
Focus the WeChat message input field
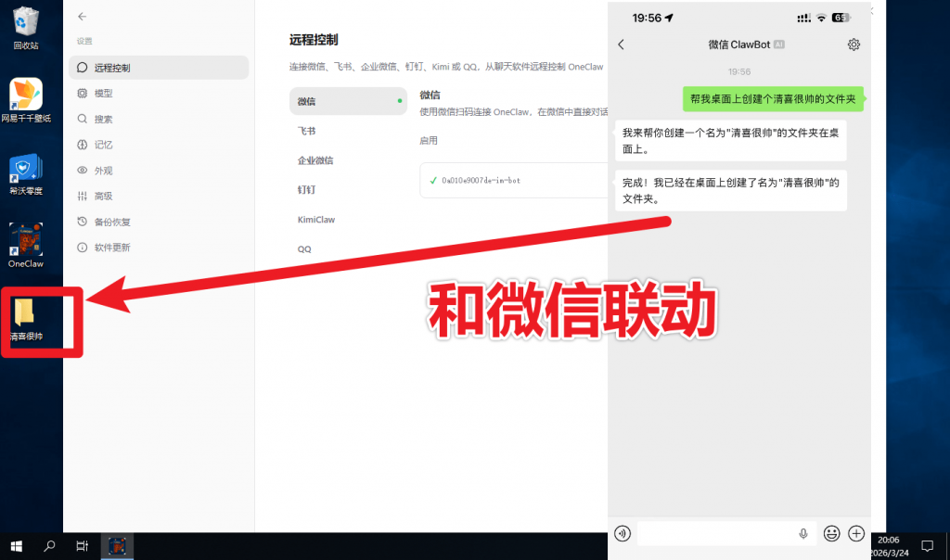(727, 533)
